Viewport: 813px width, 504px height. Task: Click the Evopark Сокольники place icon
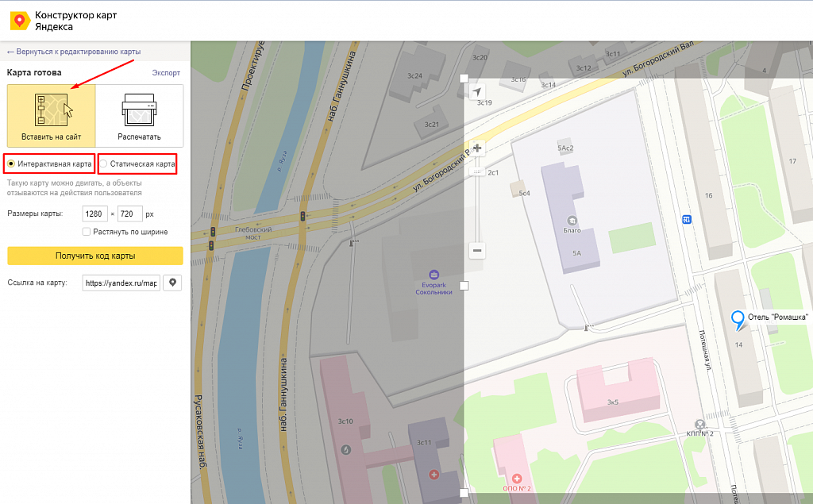click(434, 275)
